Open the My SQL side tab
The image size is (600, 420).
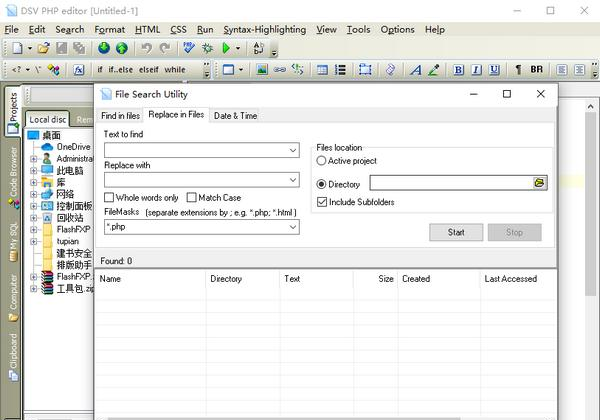click(14, 242)
